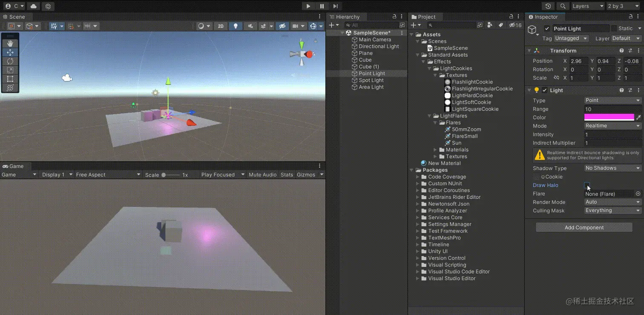Enable the Draw Halo checkbox
The width and height of the screenshot is (644, 315).
[x=586, y=185]
